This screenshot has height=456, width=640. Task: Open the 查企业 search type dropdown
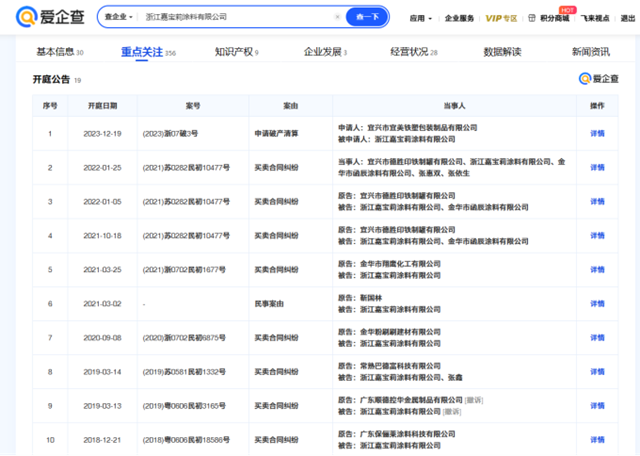point(119,17)
